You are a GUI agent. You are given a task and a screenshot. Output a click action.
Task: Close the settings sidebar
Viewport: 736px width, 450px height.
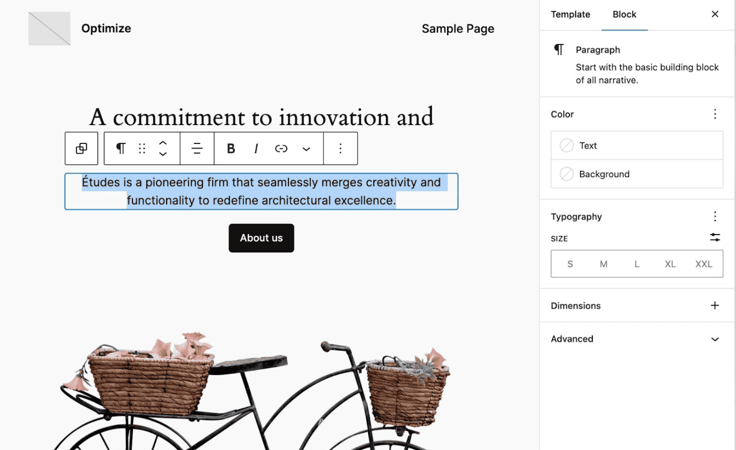(714, 14)
